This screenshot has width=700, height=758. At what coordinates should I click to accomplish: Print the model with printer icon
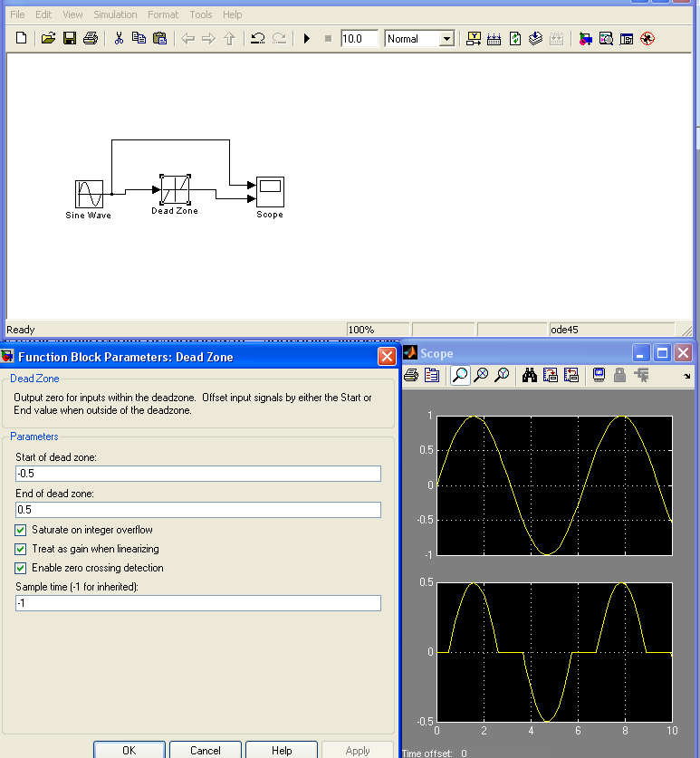[91, 38]
